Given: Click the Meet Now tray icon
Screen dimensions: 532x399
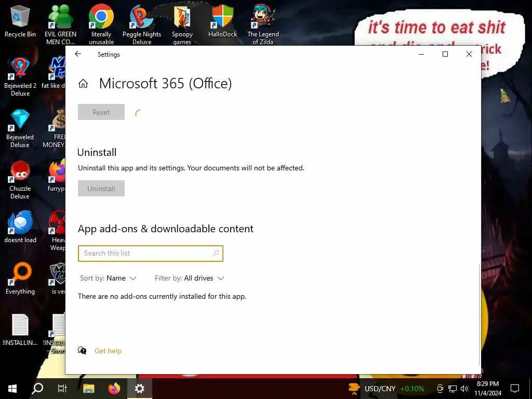Looking at the screenshot, I should pyautogui.click(x=440, y=389).
